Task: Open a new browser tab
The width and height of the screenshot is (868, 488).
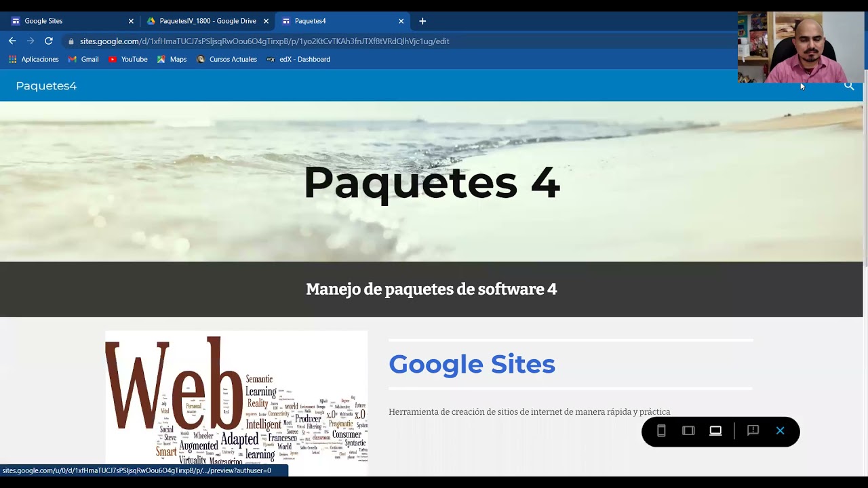Action: (422, 21)
